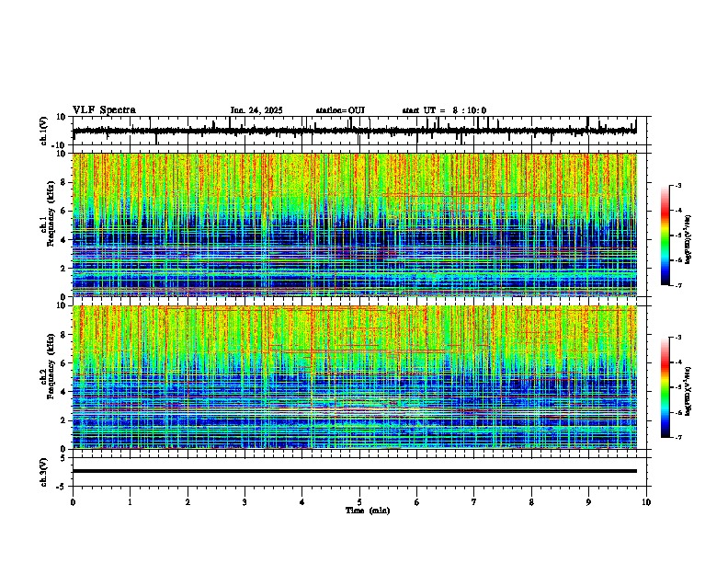Click the "ch.3(V)" axis label
This screenshot has height=563, width=728.
(x=44, y=472)
